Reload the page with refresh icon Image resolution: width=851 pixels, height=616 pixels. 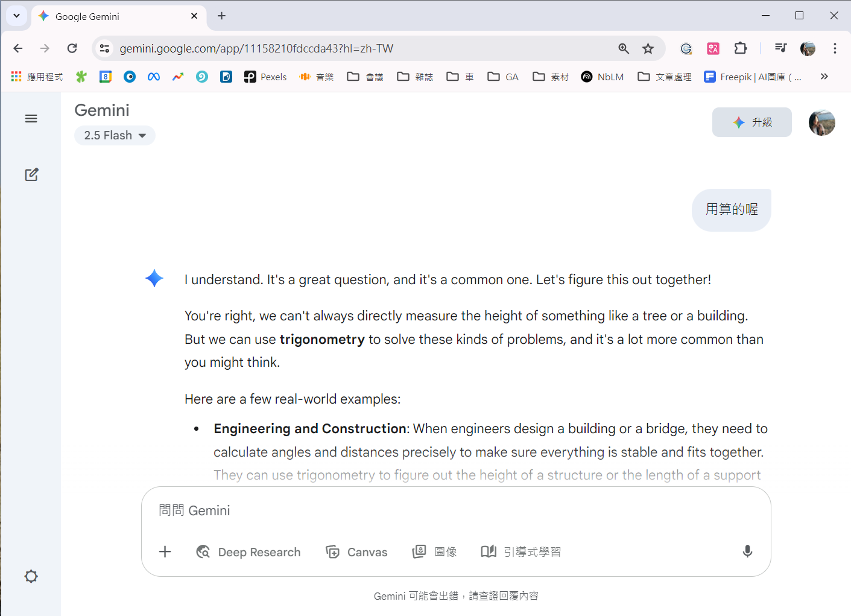pos(72,48)
